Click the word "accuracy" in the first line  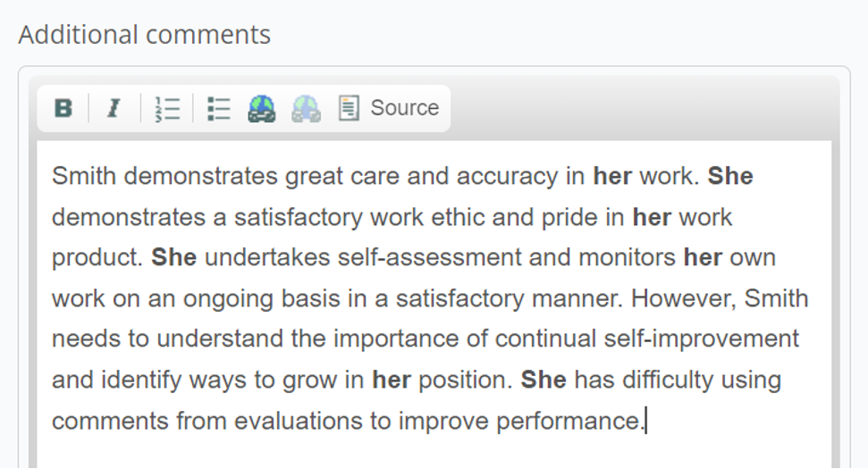(507, 178)
